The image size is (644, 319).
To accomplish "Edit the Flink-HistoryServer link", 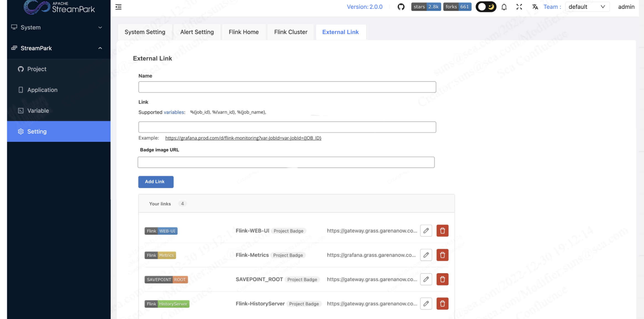I will tap(426, 304).
